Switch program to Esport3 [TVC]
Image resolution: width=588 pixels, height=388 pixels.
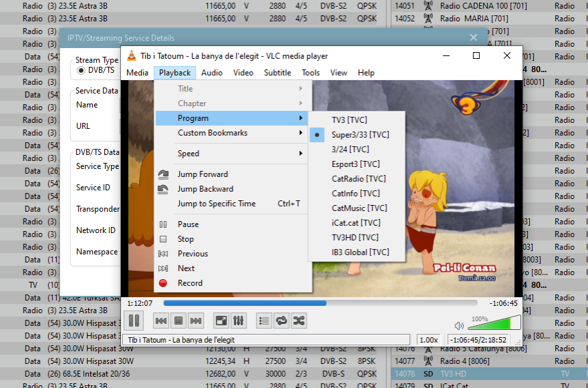[356, 164]
